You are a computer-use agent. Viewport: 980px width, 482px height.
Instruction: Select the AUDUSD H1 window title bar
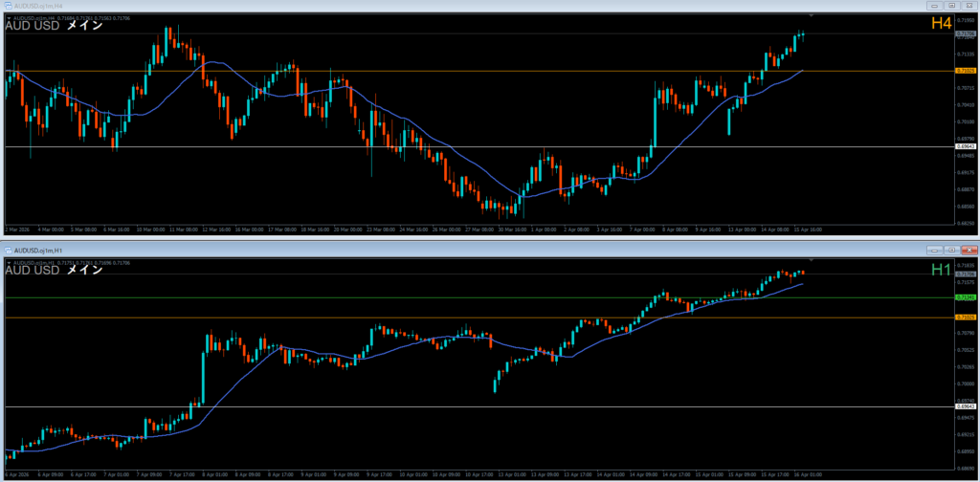383,250
